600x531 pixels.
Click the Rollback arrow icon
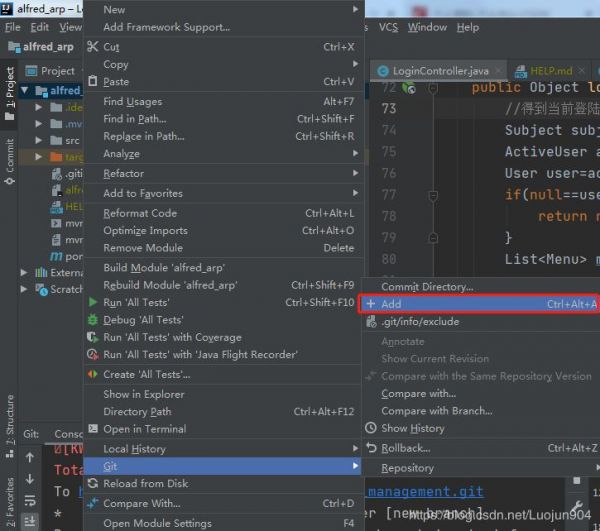click(x=371, y=447)
